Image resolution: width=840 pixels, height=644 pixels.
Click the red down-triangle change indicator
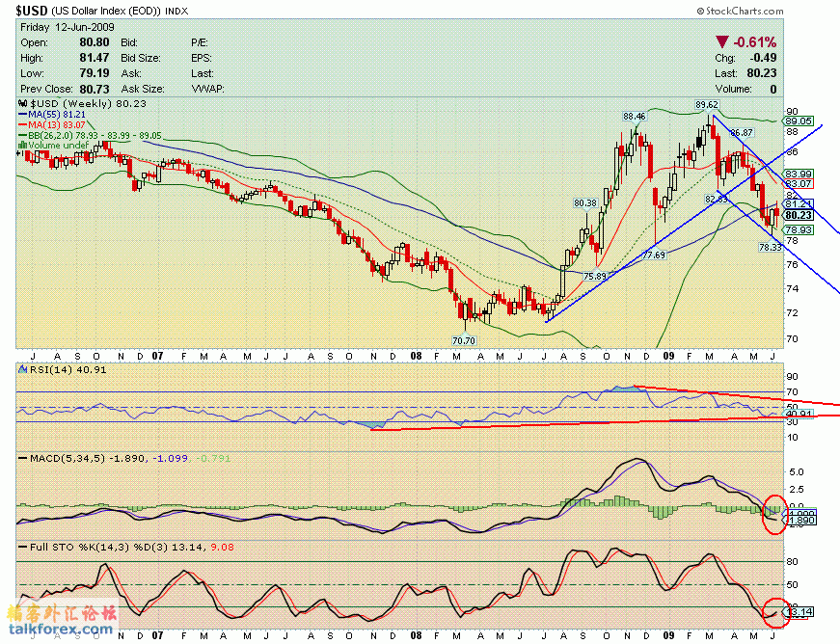[721, 41]
